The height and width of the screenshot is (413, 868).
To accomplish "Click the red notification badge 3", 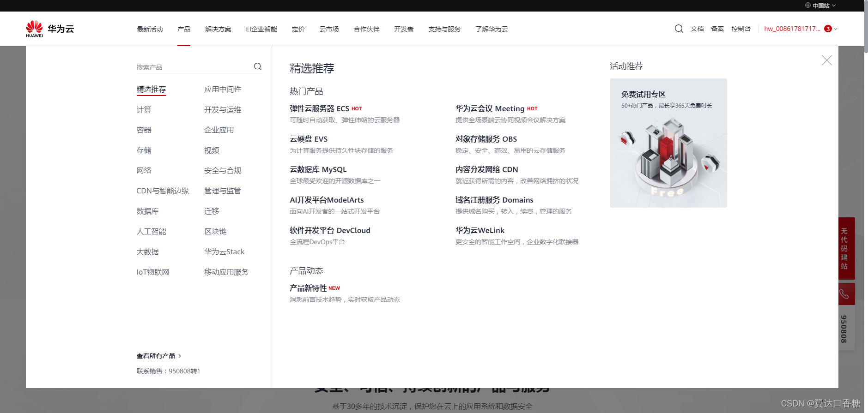I will coord(828,29).
